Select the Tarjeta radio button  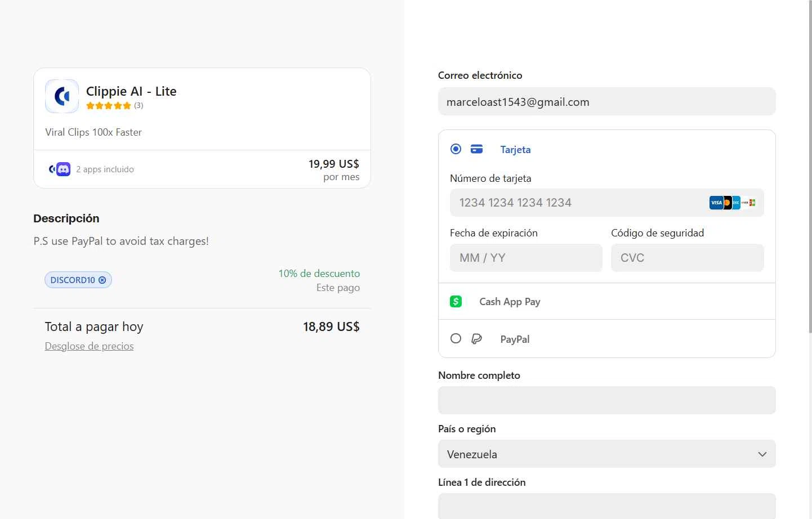point(456,149)
